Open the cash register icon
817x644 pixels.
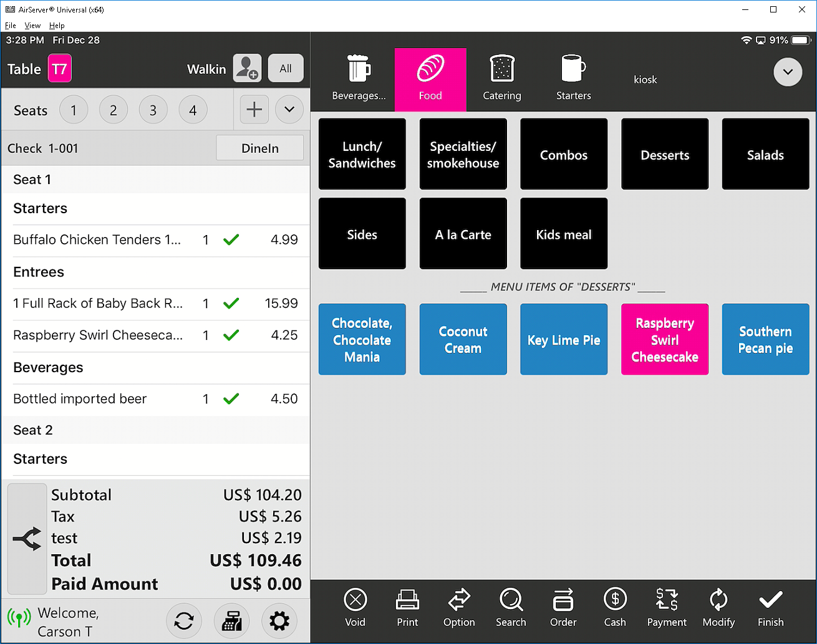coord(231,621)
